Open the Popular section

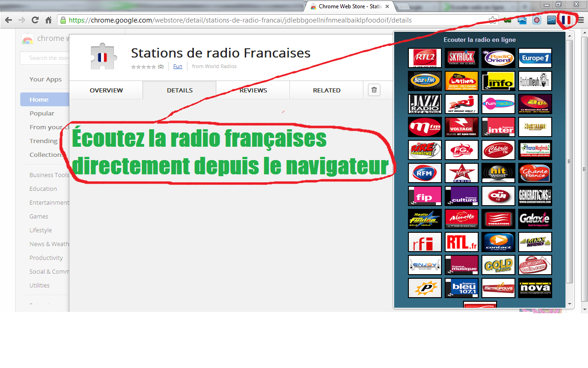(42, 113)
